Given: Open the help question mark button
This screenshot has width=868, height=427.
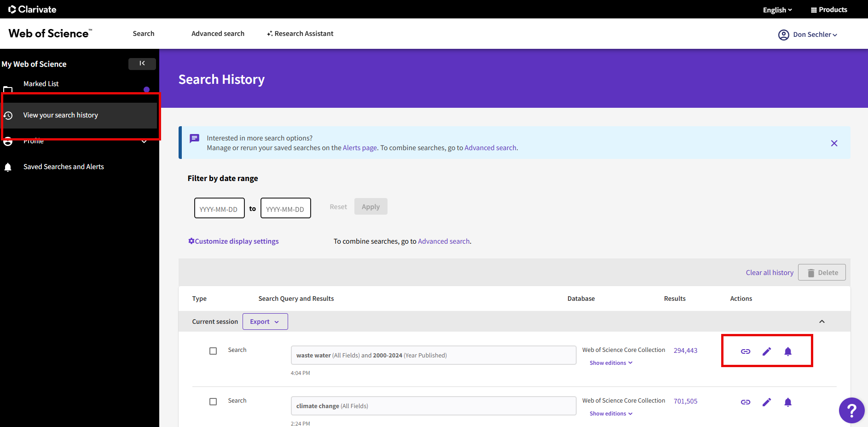Looking at the screenshot, I should tap(851, 410).
